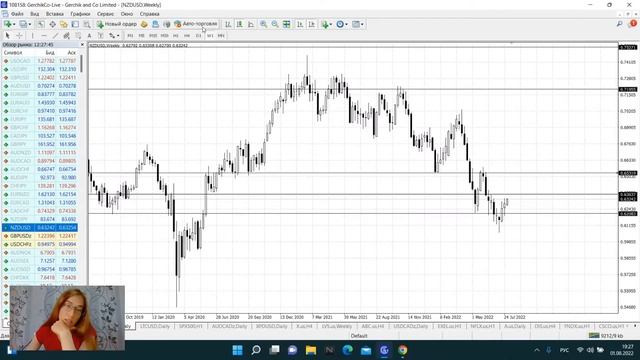The image size is (640, 360).
Task: Switch to Candlesticks display icon
Action: click(240, 24)
